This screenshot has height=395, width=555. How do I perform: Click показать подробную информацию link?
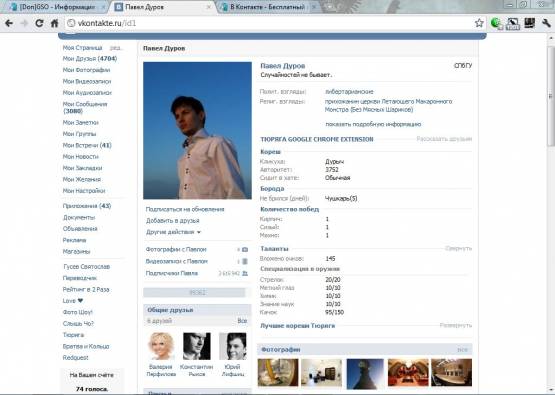[x=373, y=124]
